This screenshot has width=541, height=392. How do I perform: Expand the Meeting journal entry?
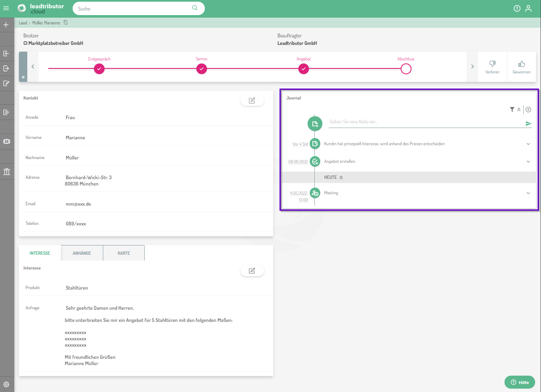(528, 193)
